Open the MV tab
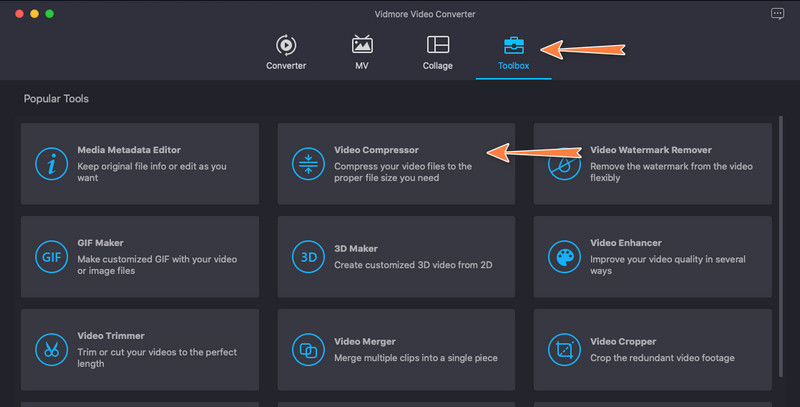The image size is (800, 407). [362, 53]
